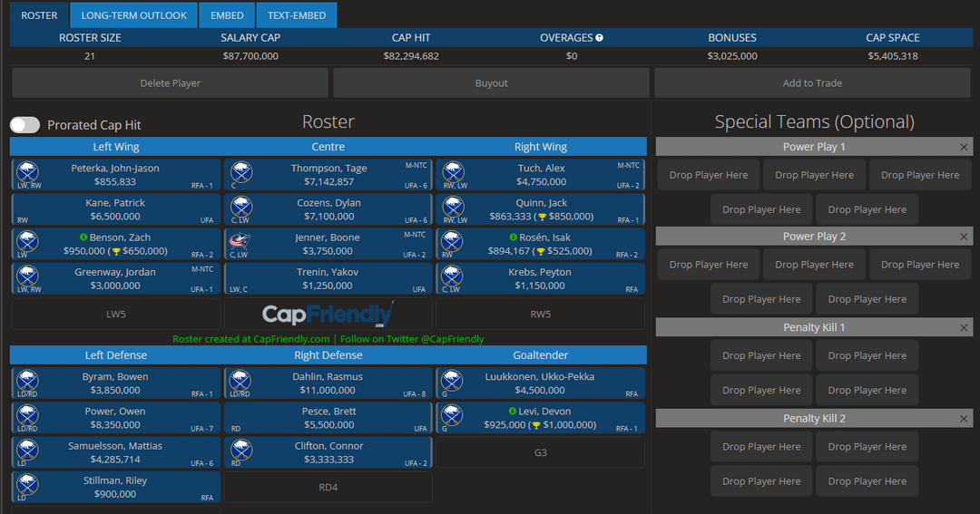Click the empty G3 goaltender slot

click(540, 452)
